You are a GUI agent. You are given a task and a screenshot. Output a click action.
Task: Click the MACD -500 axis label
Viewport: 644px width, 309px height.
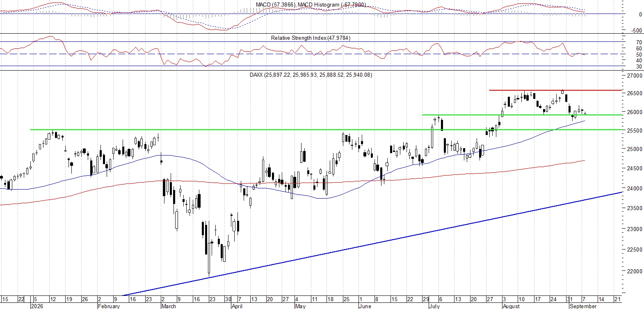click(x=637, y=30)
